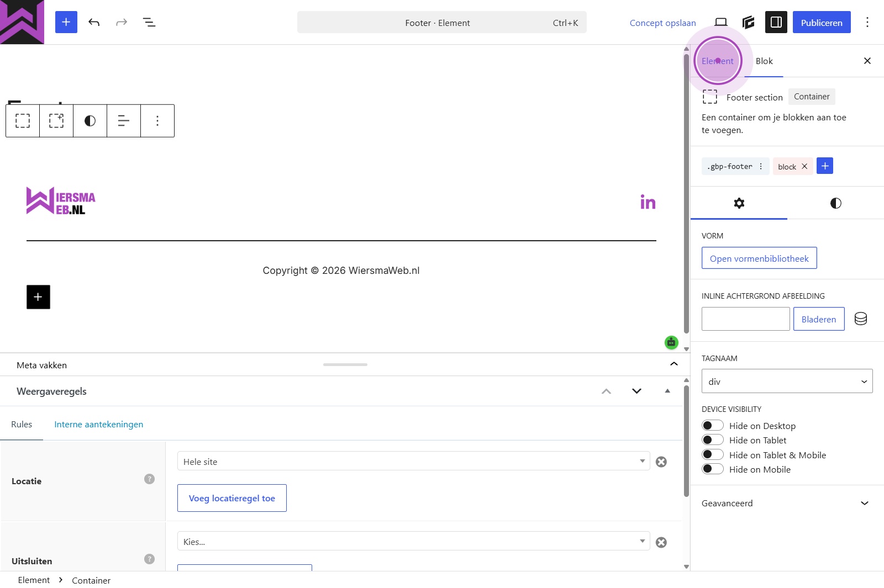Image resolution: width=884 pixels, height=588 pixels.
Task: Open the Kies exclusion dropdown
Action: coord(413,541)
